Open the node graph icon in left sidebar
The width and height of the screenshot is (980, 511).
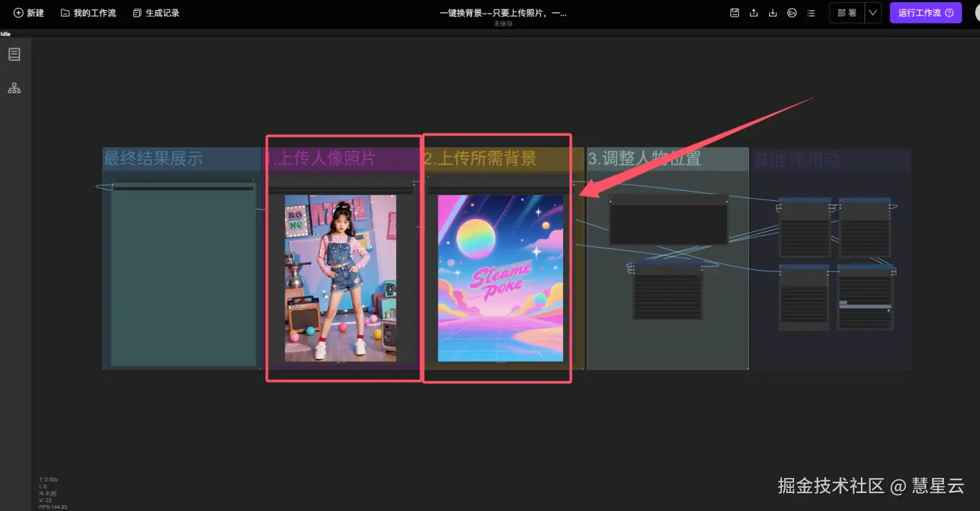[14, 88]
